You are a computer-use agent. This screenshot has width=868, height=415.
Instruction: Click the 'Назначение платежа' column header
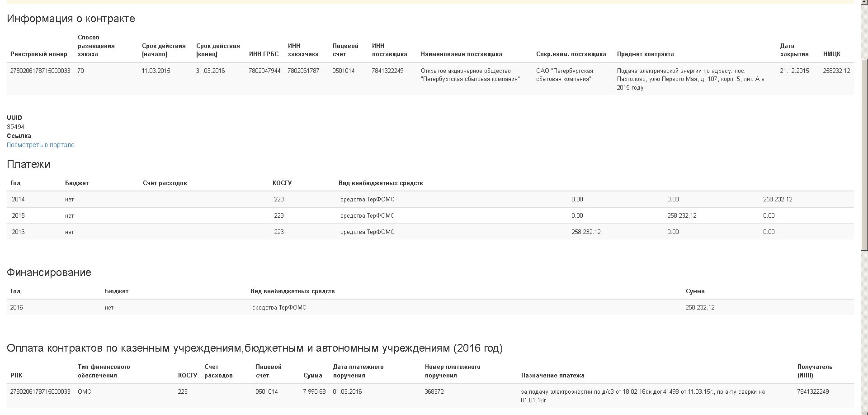[x=552, y=375]
